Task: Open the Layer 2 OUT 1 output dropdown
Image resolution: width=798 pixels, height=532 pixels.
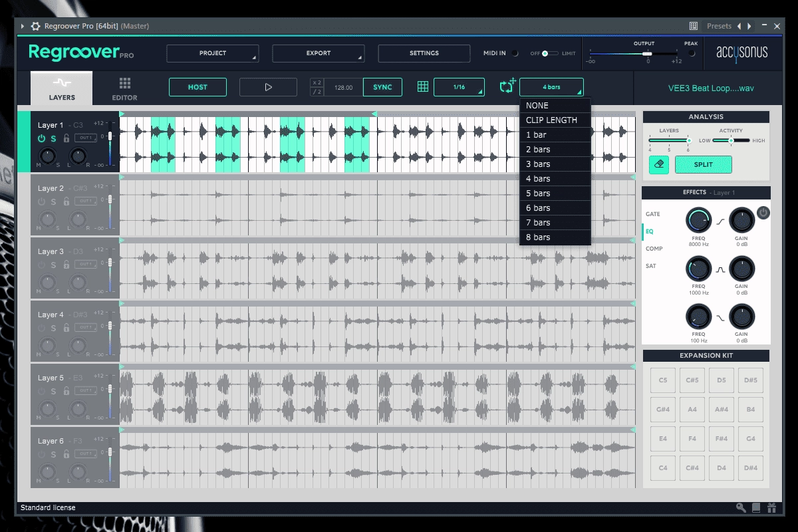Action: click(x=84, y=201)
